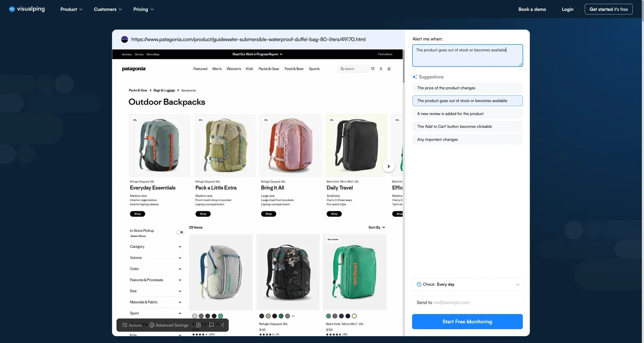Open the Kids' menu on Patagonia
Viewport: 644px width, 343px height.
250,69
